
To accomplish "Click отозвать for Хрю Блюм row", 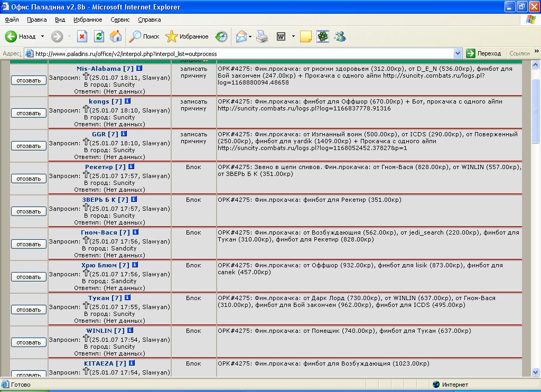I will [29, 277].
